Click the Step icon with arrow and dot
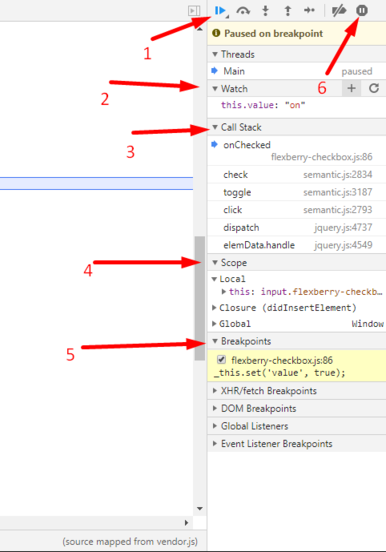The height and width of the screenshot is (552, 386). click(x=309, y=11)
